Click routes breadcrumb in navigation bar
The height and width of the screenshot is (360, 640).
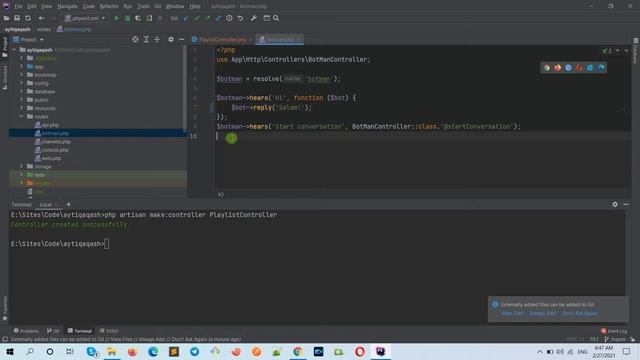point(44,29)
